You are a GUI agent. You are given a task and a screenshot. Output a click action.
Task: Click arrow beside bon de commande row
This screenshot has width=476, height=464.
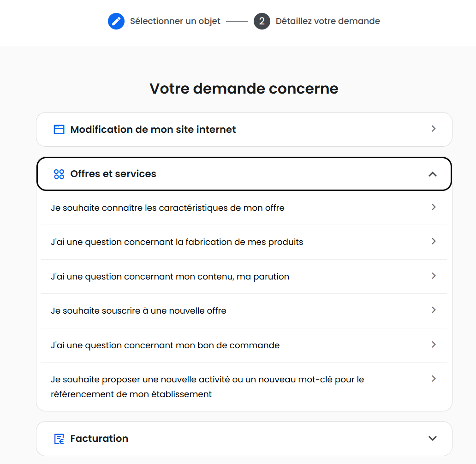(433, 345)
